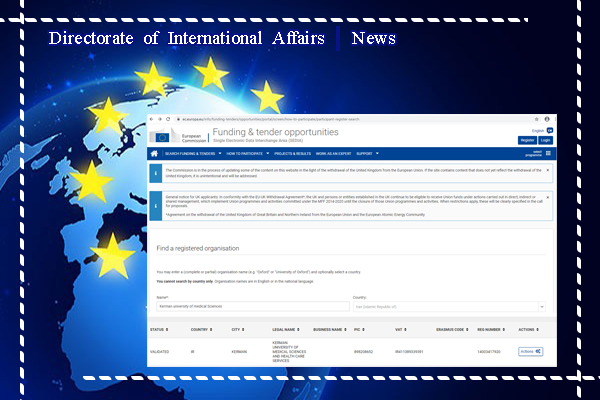Click the KERMAN city cell
This screenshot has height=400, width=600.
pyautogui.click(x=239, y=352)
